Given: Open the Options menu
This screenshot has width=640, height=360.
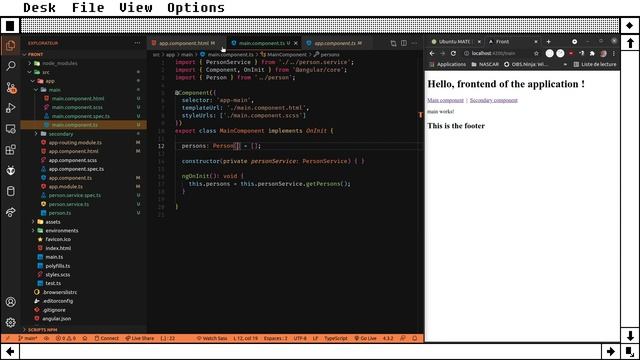Looking at the screenshot, I should pyautogui.click(x=196, y=7).
